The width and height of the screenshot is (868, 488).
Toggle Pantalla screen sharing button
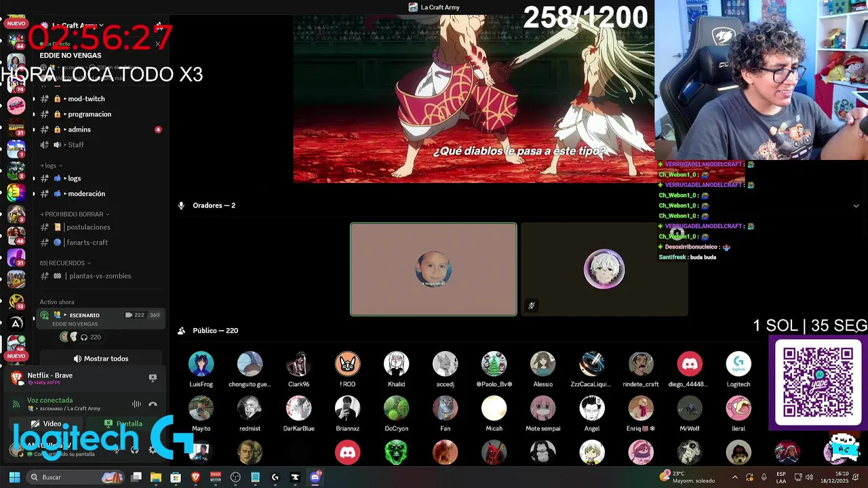point(123,424)
